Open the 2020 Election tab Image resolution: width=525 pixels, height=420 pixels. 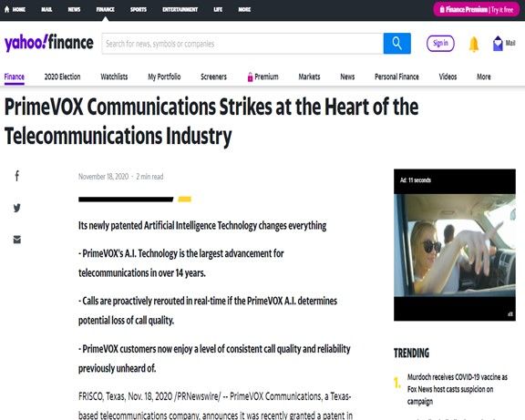62,77
